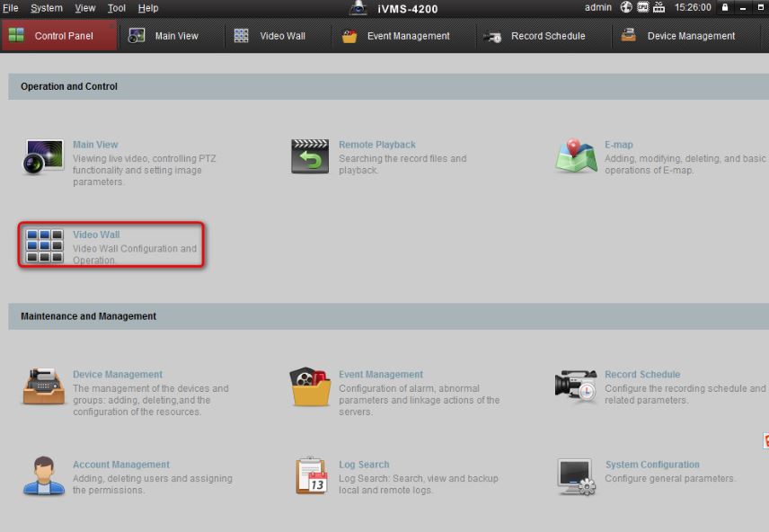This screenshot has height=532, width=769.
Task: Switch to the Record Schedule tab
Action: click(544, 36)
